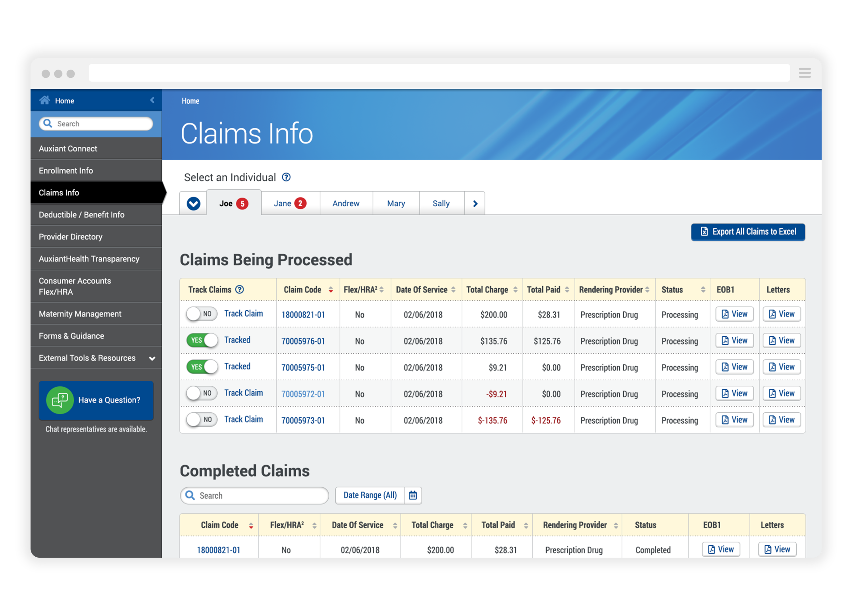Click the chat bubble icon in Have a Question panel
Image resolution: width=853 pixels, height=616 pixels.
[60, 400]
